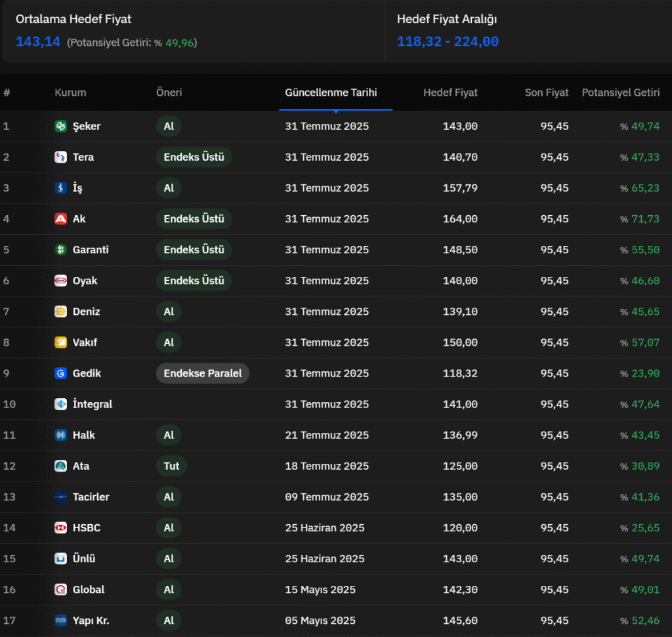The image size is (672, 637).
Task: Click Ata's Tut recommendation badge
Action: 171,466
